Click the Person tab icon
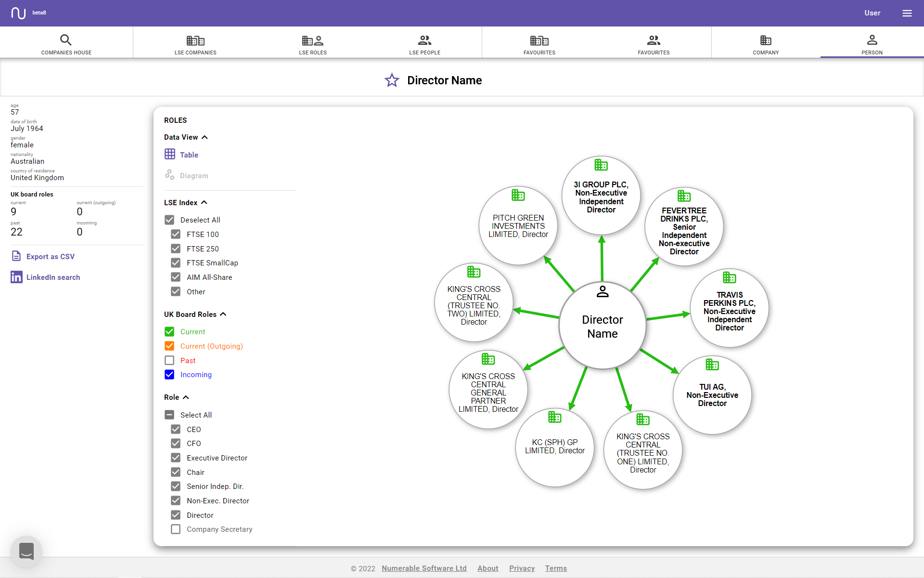924x578 pixels. coord(872,39)
